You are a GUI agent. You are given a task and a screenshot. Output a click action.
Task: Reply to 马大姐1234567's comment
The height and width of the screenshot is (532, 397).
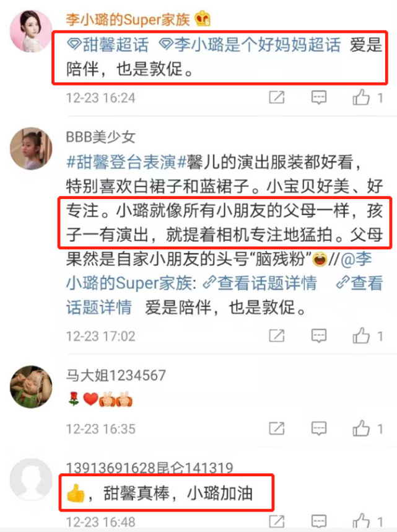point(319,428)
